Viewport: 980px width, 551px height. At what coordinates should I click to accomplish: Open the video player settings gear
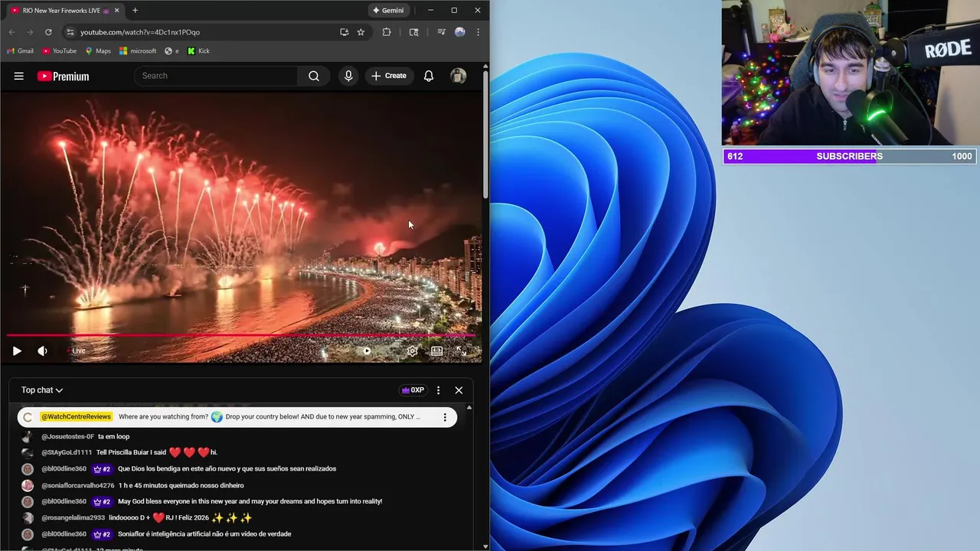[x=412, y=350]
